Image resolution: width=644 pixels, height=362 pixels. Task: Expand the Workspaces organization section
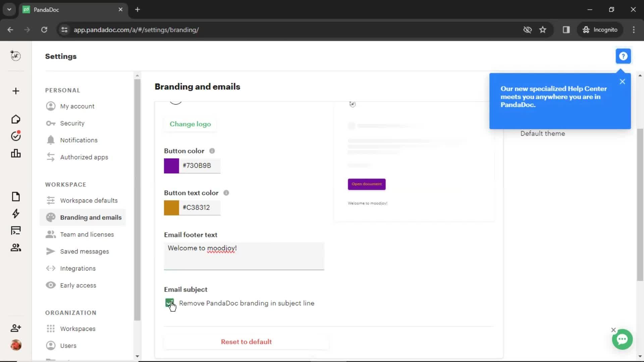pos(77,328)
